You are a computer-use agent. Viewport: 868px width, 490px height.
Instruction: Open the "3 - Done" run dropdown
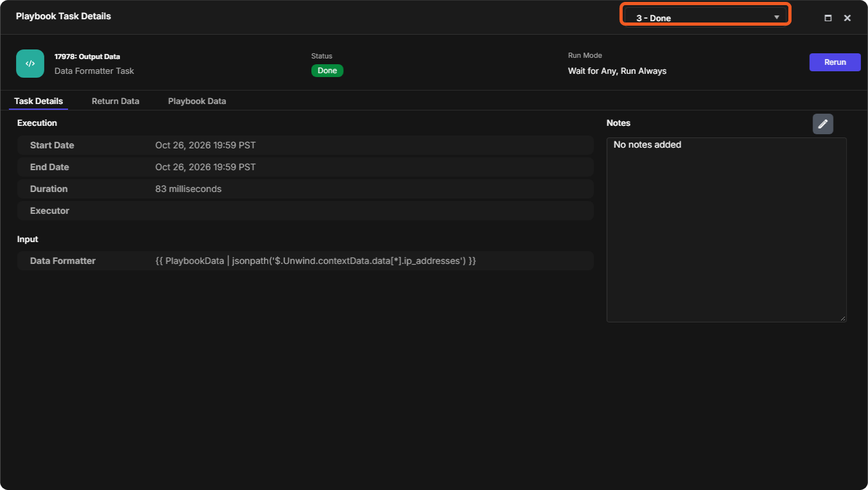click(x=705, y=17)
